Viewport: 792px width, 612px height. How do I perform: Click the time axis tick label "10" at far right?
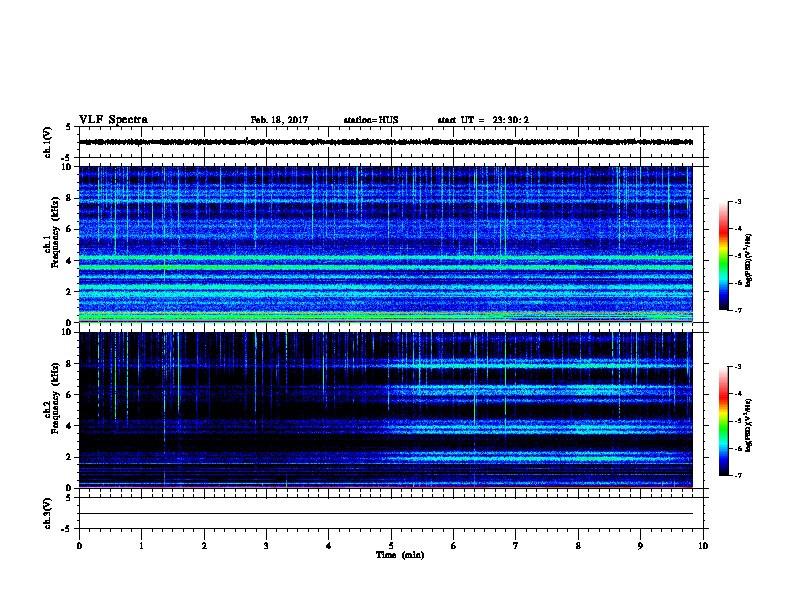click(x=703, y=546)
